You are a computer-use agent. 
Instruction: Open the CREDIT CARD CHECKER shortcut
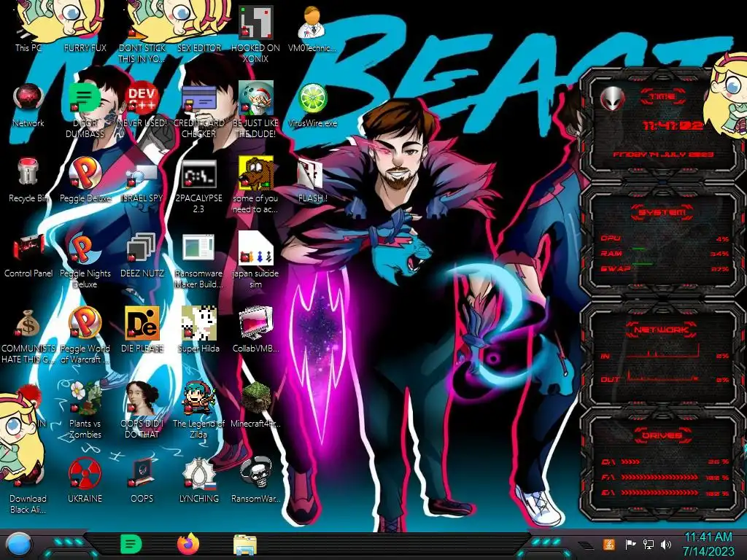[198, 111]
